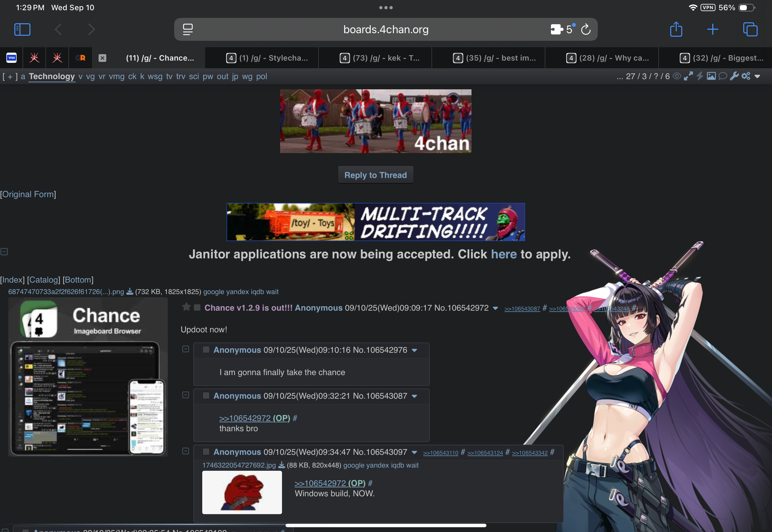The width and height of the screenshot is (772, 532).
Task: Toggle the eye visibility icon in header
Action: coord(676,76)
